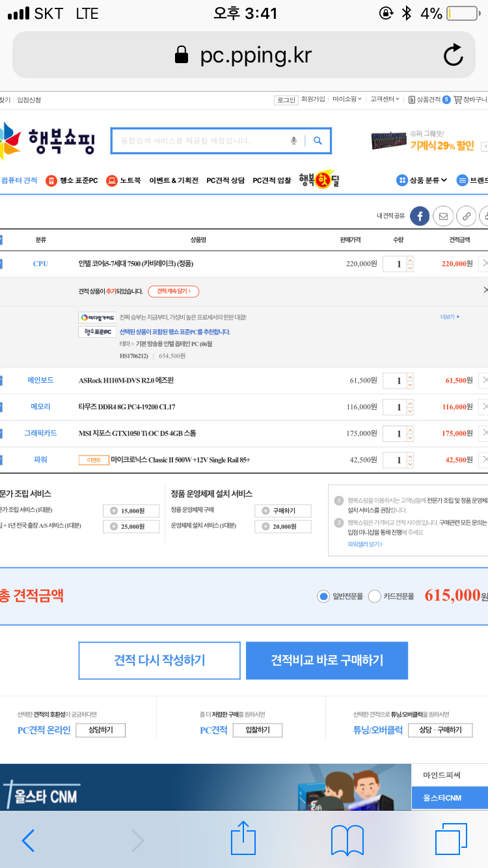488x868 pixels.
Task: Toggle the 파워 row checkbox
Action: click(x=1, y=459)
